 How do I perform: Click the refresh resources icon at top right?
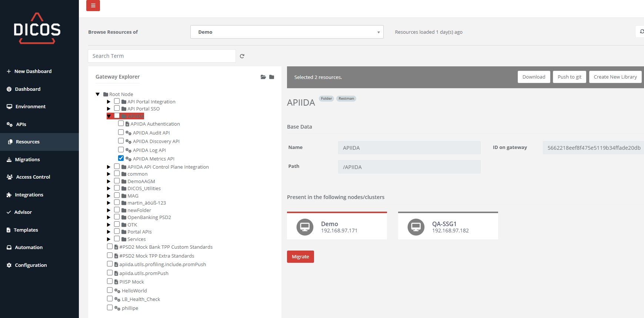point(641,32)
